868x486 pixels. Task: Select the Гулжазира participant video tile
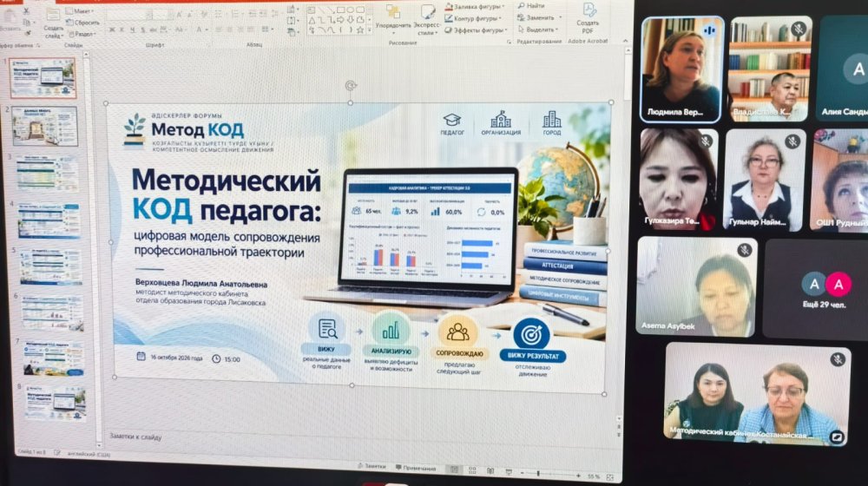click(x=680, y=180)
